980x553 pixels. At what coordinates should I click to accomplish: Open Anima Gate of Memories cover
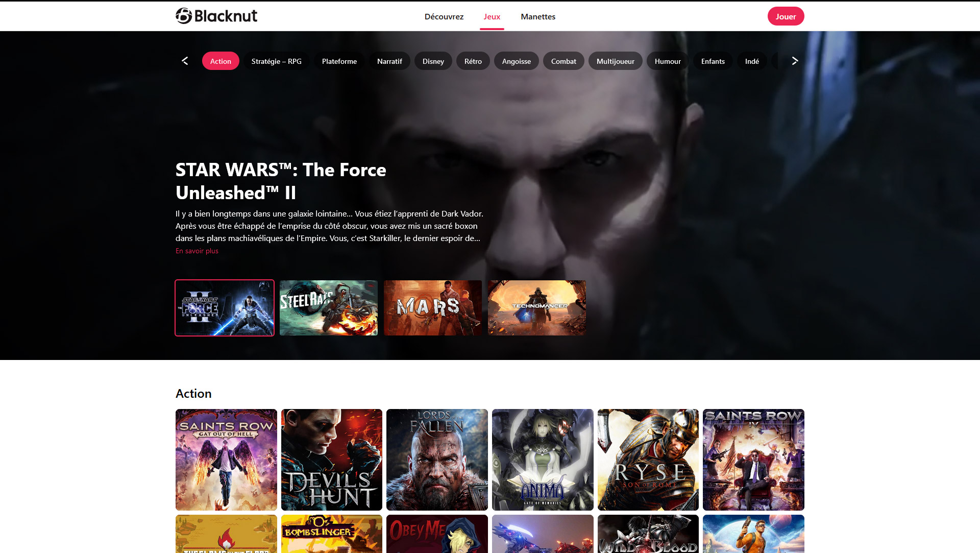[542, 459]
